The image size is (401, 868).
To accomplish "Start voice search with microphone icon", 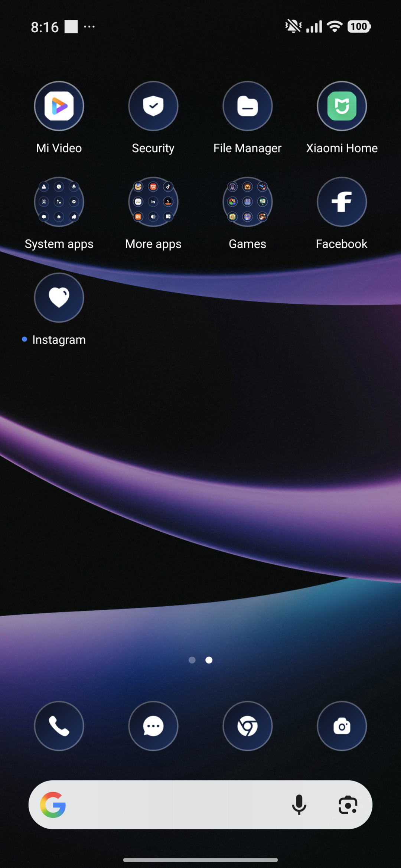I will 299,805.
